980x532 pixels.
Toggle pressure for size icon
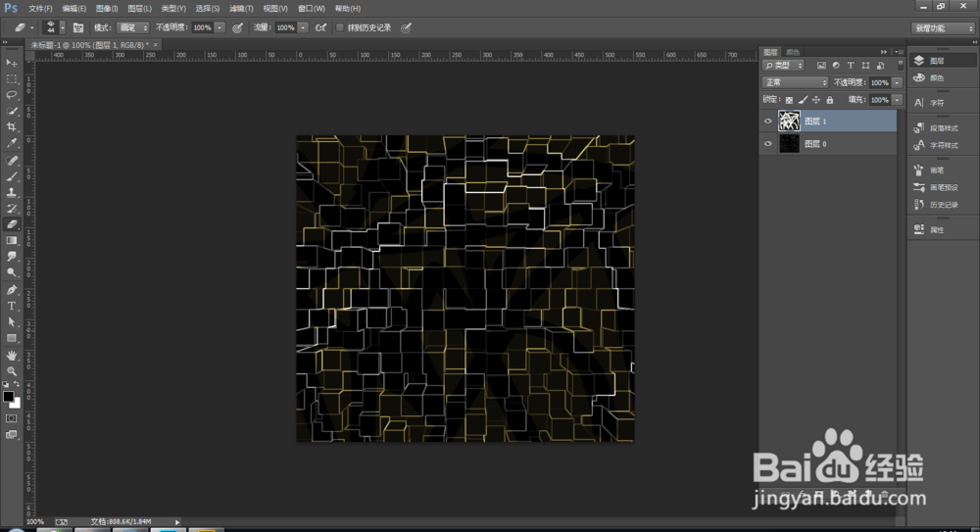coord(407,27)
